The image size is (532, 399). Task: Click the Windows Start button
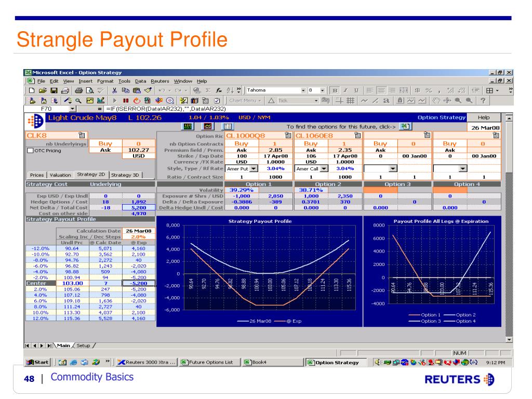(x=38, y=362)
